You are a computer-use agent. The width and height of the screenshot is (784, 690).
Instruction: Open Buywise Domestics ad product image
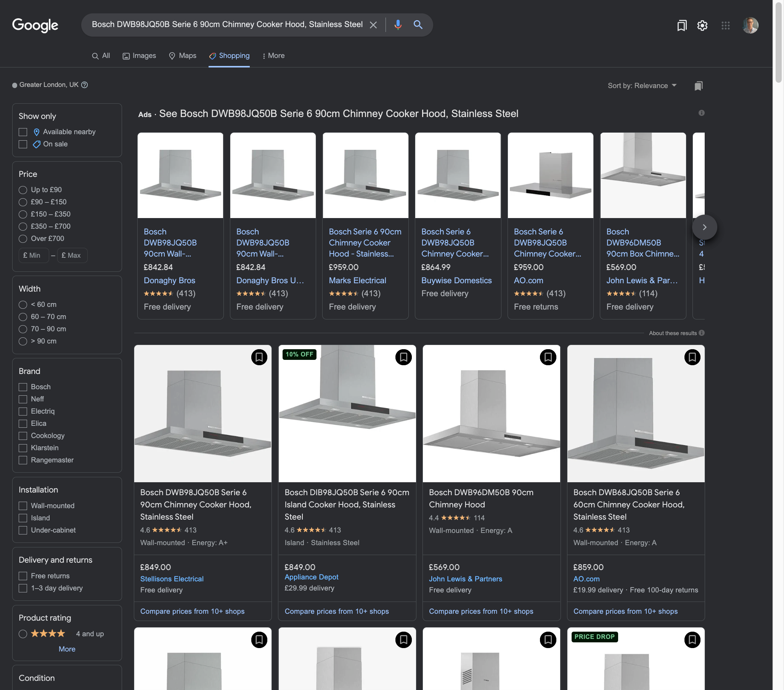pyautogui.click(x=458, y=175)
